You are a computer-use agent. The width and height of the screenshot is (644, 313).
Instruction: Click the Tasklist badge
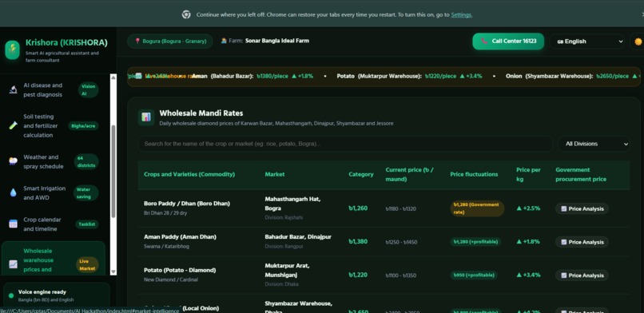click(x=86, y=224)
